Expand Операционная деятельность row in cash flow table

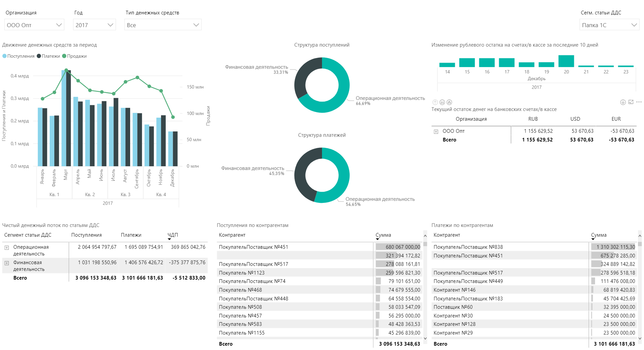coord(6,247)
